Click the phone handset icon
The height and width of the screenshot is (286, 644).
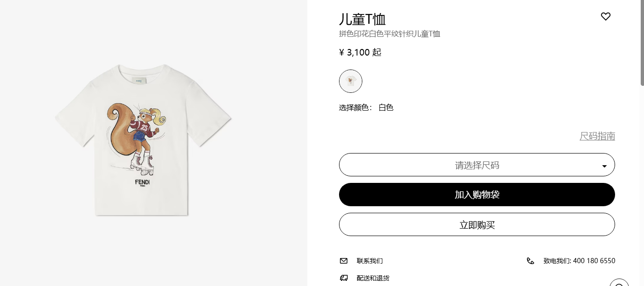[x=530, y=261]
